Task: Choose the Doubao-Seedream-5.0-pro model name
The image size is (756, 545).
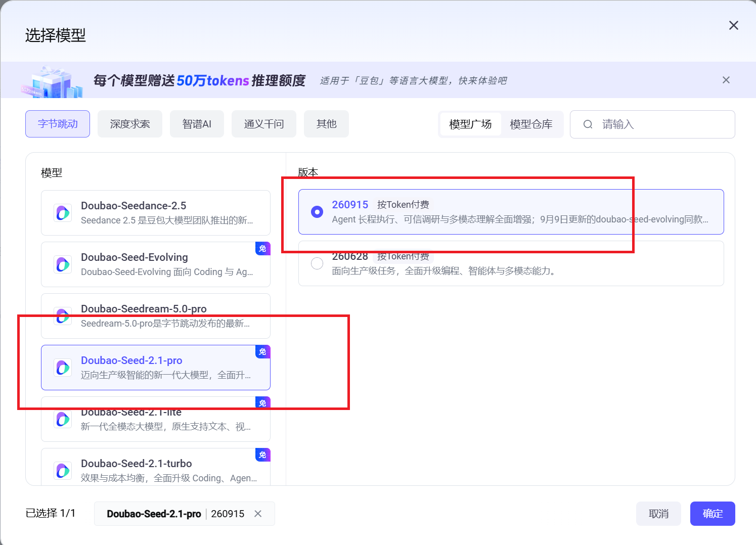Action: point(144,309)
